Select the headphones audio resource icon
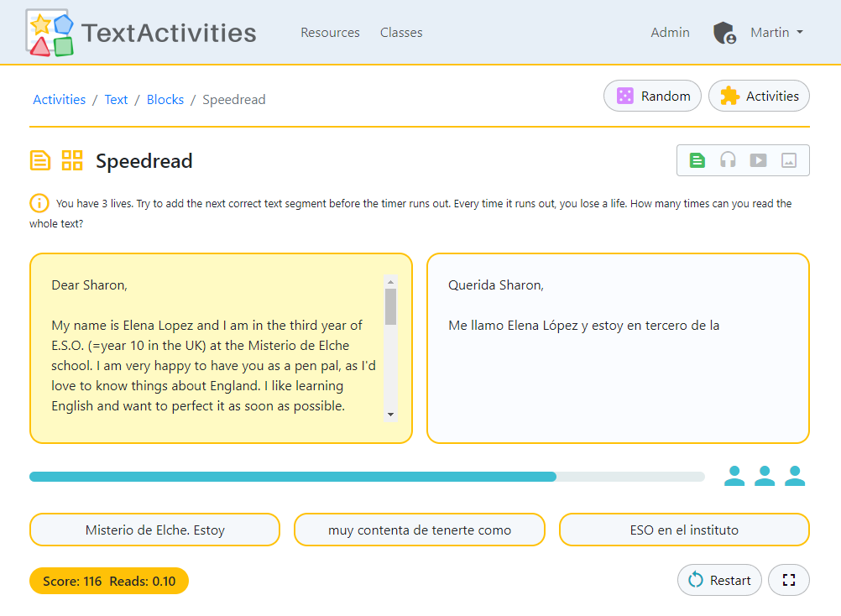The width and height of the screenshot is (841, 616). [x=728, y=160]
